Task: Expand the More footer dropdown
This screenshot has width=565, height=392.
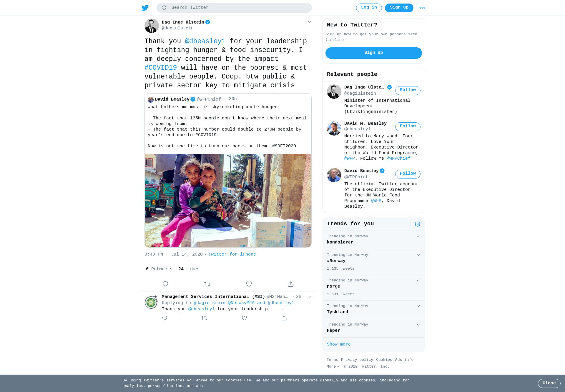Action: click(x=333, y=366)
